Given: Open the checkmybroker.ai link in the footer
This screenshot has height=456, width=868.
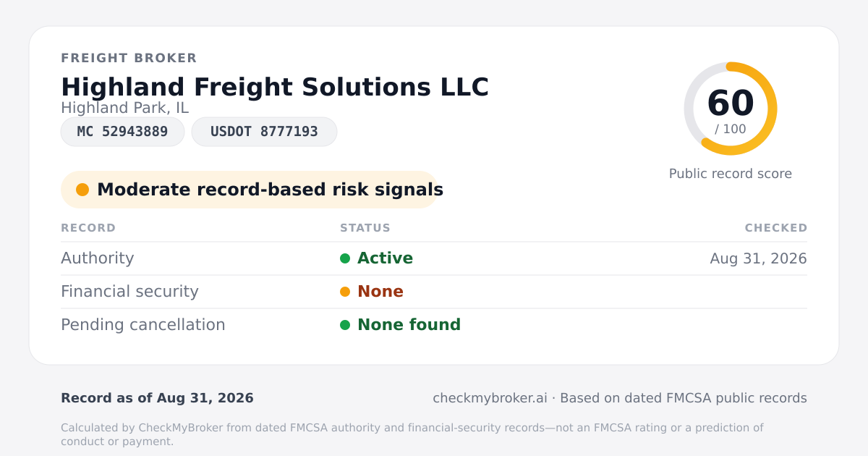Looking at the screenshot, I should [490, 398].
